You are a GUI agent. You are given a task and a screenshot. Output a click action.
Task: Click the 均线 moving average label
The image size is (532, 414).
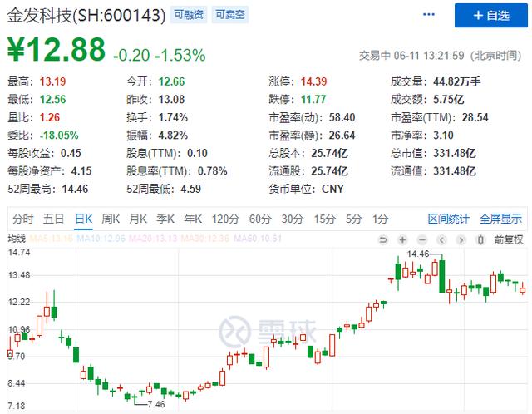click(x=17, y=239)
